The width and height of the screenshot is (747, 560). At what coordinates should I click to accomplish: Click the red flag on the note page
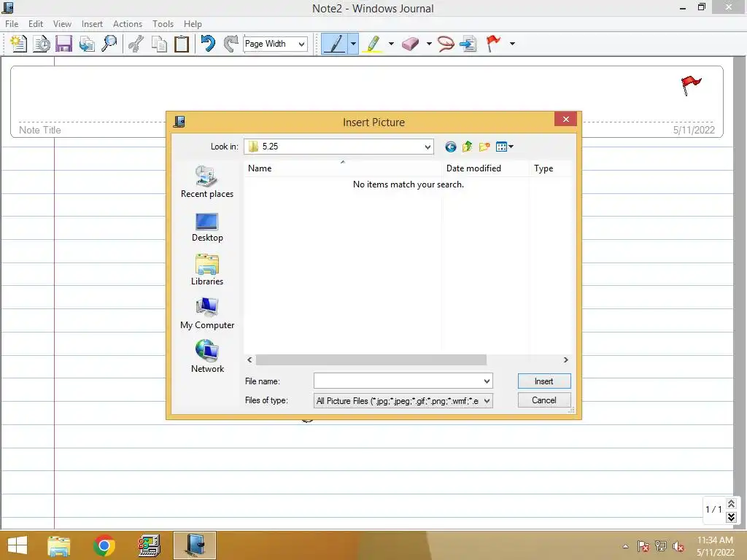pyautogui.click(x=691, y=86)
